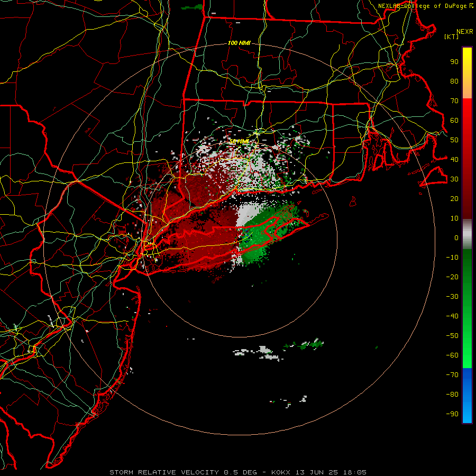
Task: Click the NEXLAB-College of DuPage title text
Action: [x=425, y=6]
